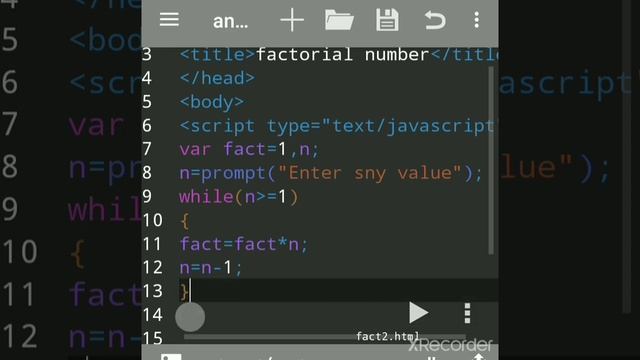Click 'var fact=1,n;' on line 7
Viewport: 640px width, 360px height.
click(x=249, y=149)
